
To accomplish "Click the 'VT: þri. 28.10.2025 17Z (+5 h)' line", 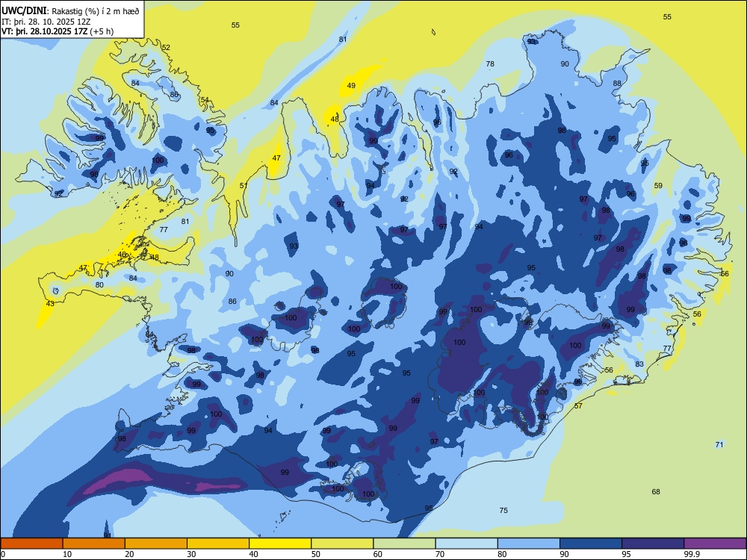I will click(x=58, y=31).
